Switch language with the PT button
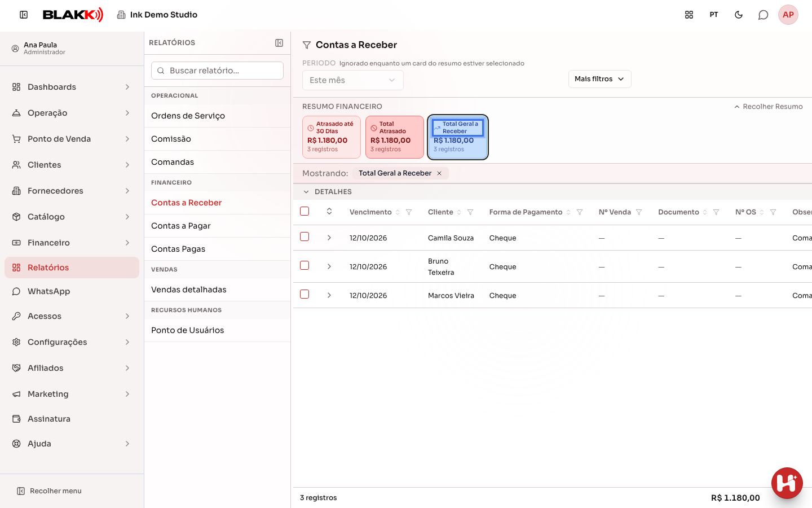 714,15
